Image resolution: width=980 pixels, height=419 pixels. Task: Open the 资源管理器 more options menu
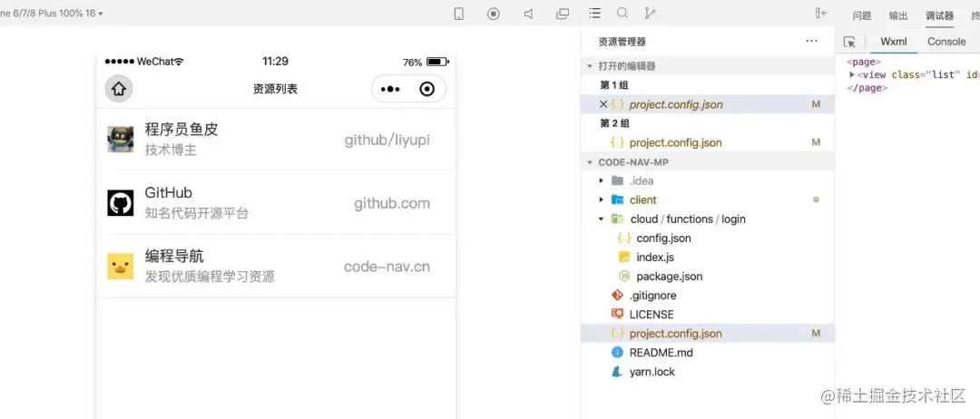point(811,41)
